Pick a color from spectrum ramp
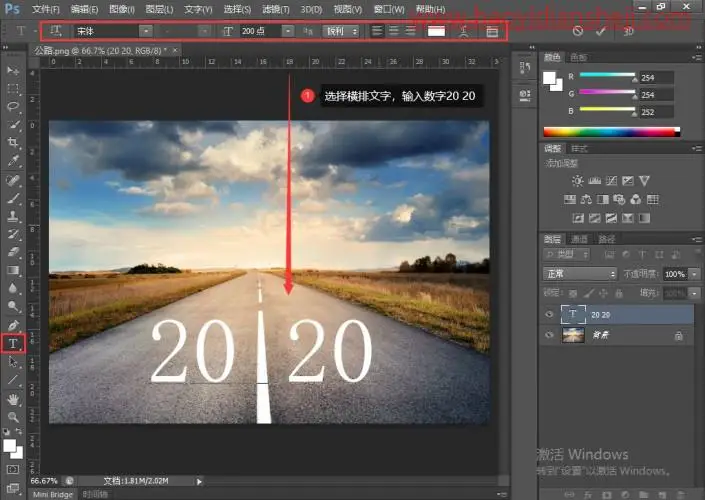This screenshot has height=500, width=705. [611, 132]
